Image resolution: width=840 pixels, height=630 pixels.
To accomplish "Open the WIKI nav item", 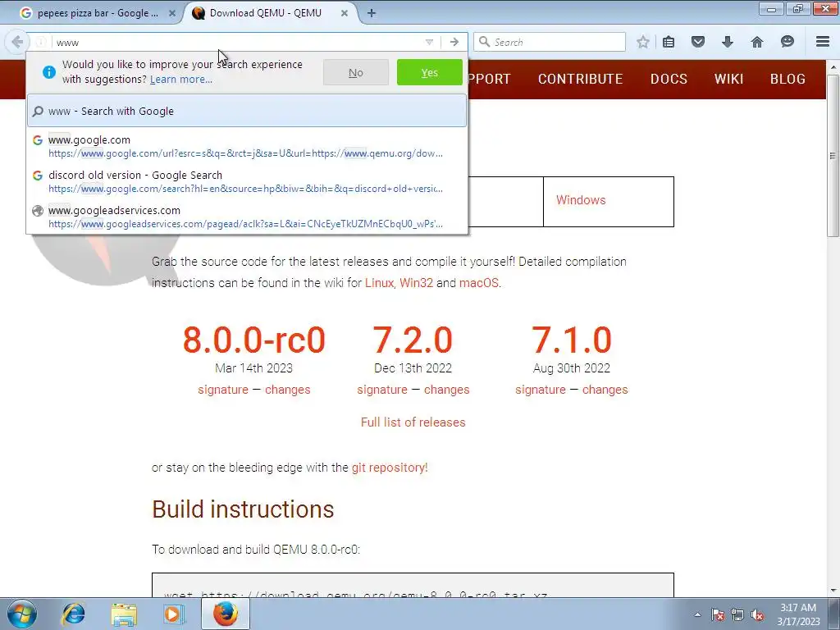I will click(728, 79).
